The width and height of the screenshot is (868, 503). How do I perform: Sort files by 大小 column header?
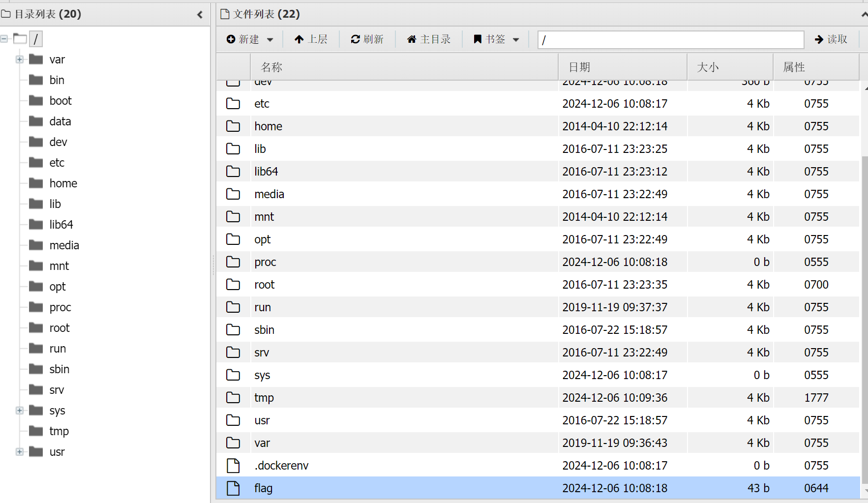708,67
